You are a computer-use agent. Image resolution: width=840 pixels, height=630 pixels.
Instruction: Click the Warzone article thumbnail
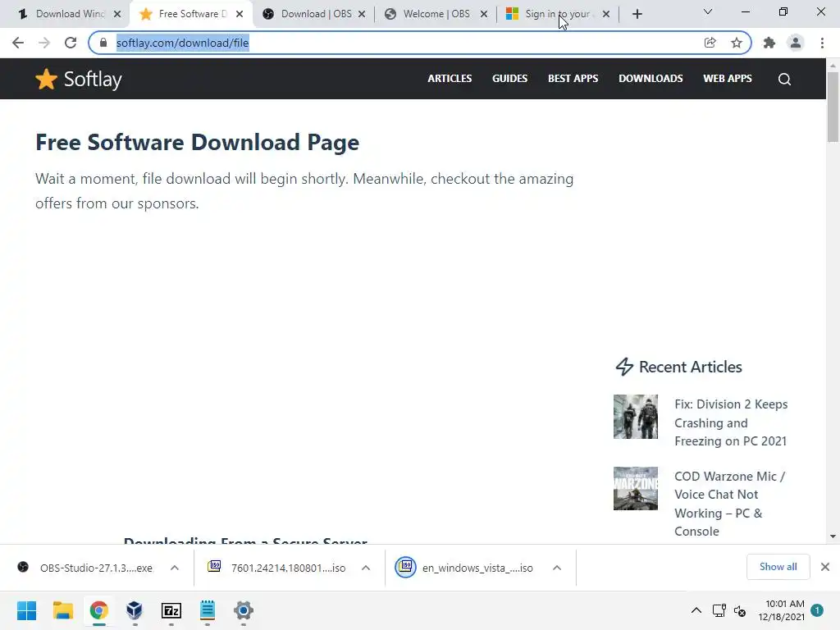[x=636, y=489]
